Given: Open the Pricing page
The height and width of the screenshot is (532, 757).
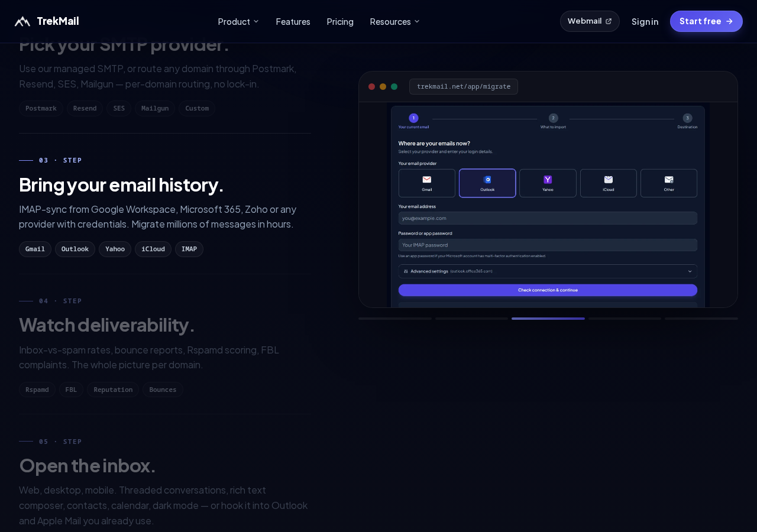Looking at the screenshot, I should click(x=340, y=21).
